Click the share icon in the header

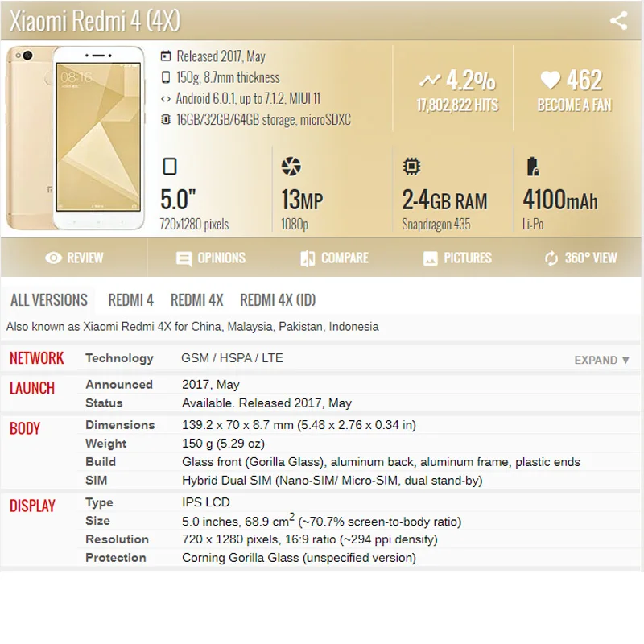click(x=618, y=21)
